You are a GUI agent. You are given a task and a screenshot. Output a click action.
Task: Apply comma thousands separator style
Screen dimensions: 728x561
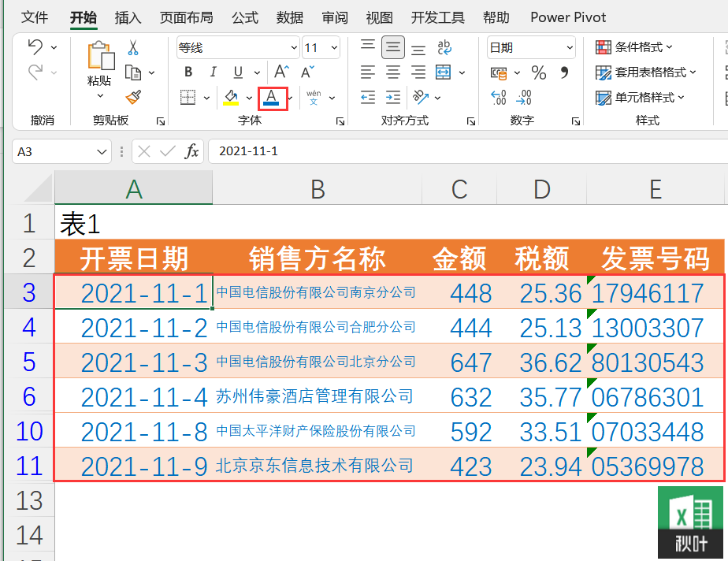click(x=564, y=72)
